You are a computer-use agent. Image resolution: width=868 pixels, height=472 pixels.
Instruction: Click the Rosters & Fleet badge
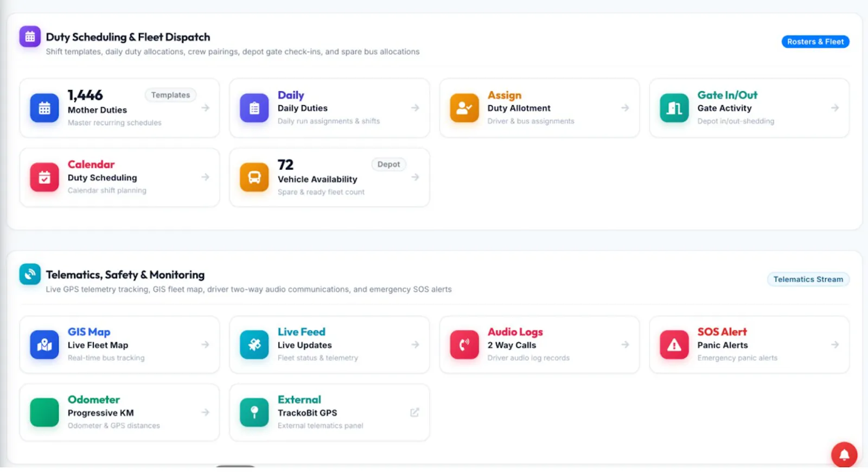(815, 42)
